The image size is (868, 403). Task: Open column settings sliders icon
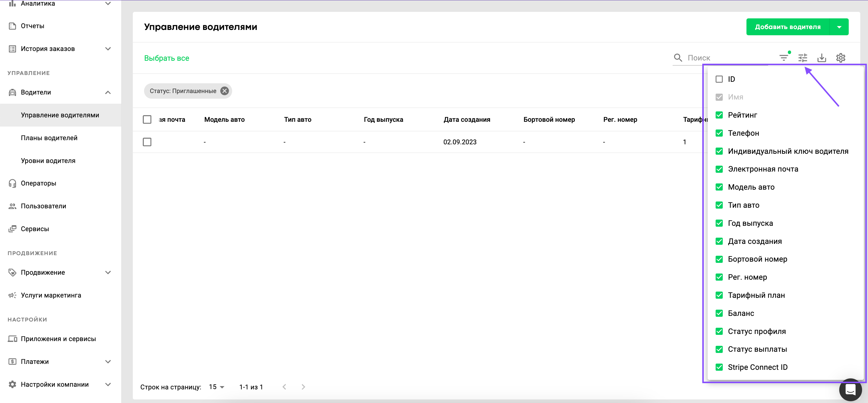802,58
